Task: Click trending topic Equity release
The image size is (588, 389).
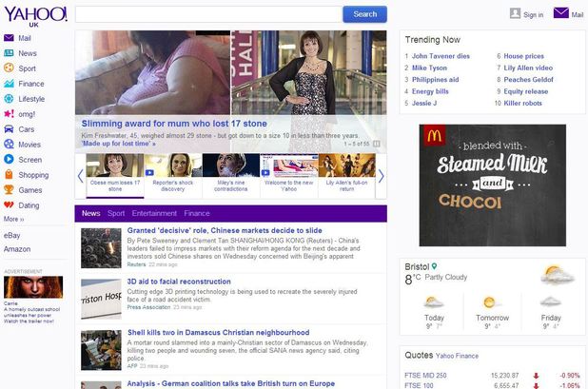Action: click(526, 91)
